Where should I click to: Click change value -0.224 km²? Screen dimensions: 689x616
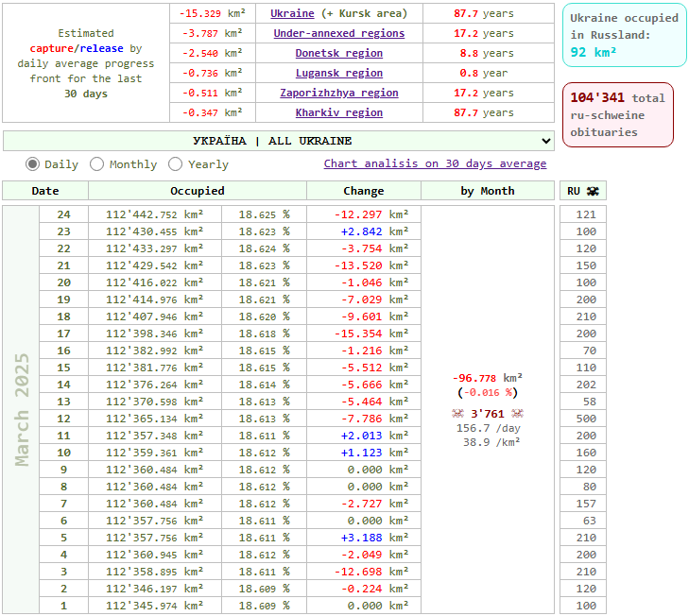[x=375, y=589]
